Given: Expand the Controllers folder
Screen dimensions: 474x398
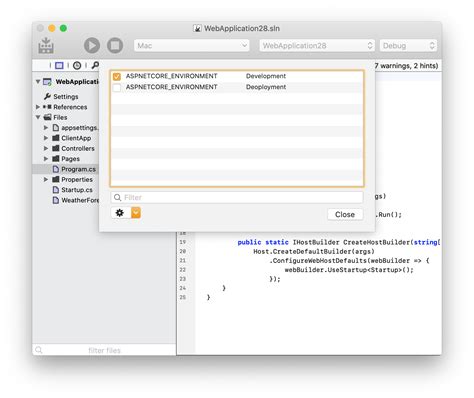Looking at the screenshot, I should point(46,148).
